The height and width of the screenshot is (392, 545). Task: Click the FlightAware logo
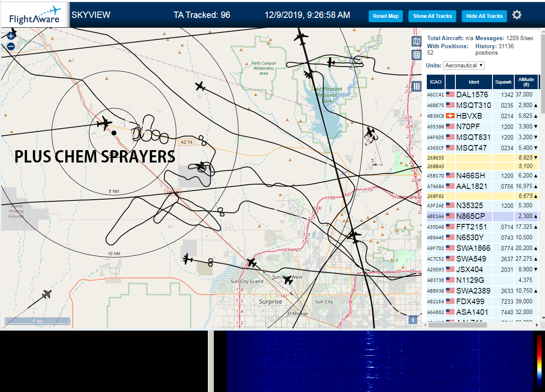pyautogui.click(x=35, y=15)
